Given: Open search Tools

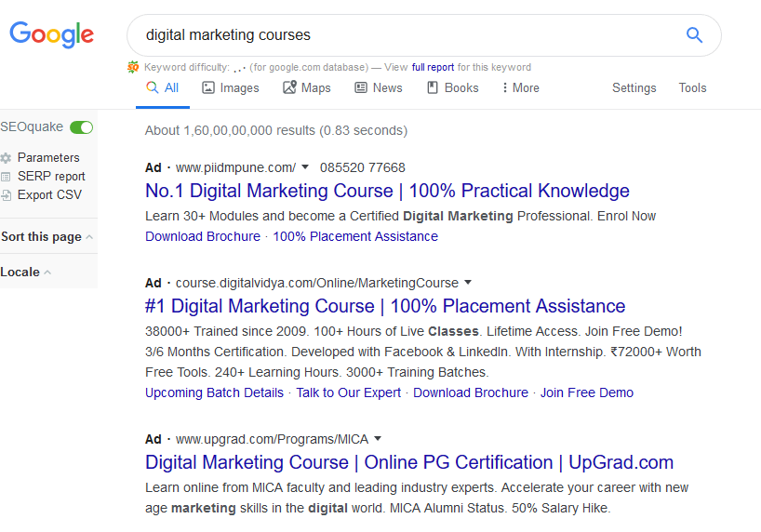Looking at the screenshot, I should click(692, 87).
